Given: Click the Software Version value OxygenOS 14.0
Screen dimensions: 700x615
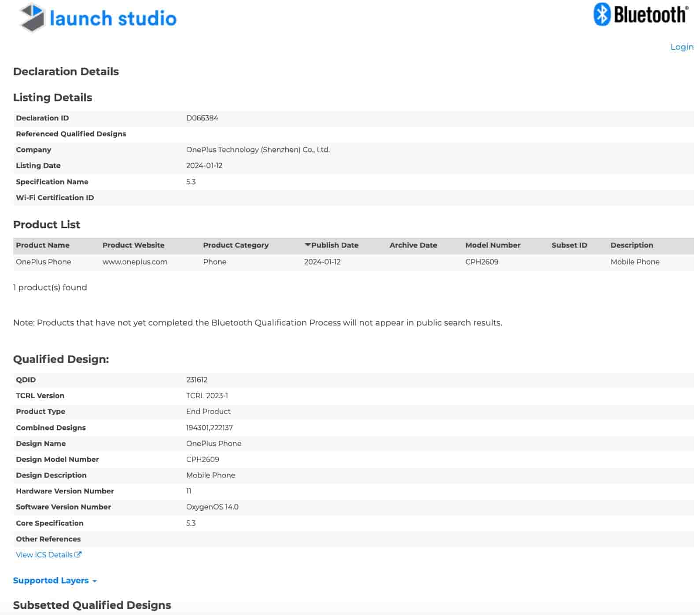Looking at the screenshot, I should tap(212, 507).
